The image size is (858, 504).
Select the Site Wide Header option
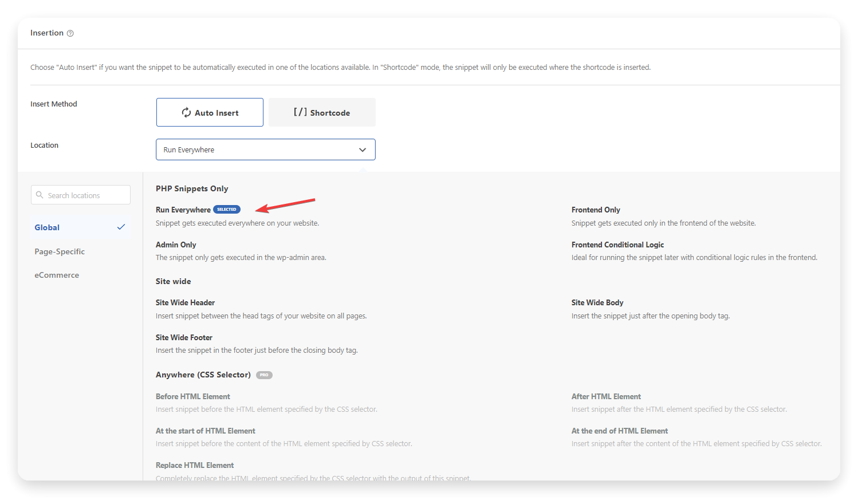(x=185, y=302)
